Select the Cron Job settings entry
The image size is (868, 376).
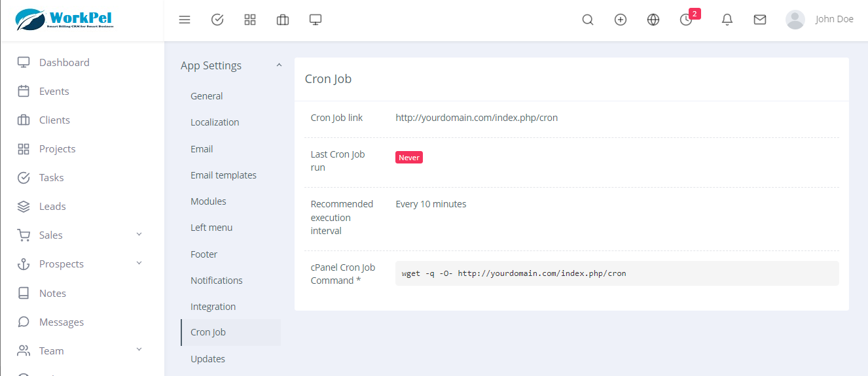[230, 332]
